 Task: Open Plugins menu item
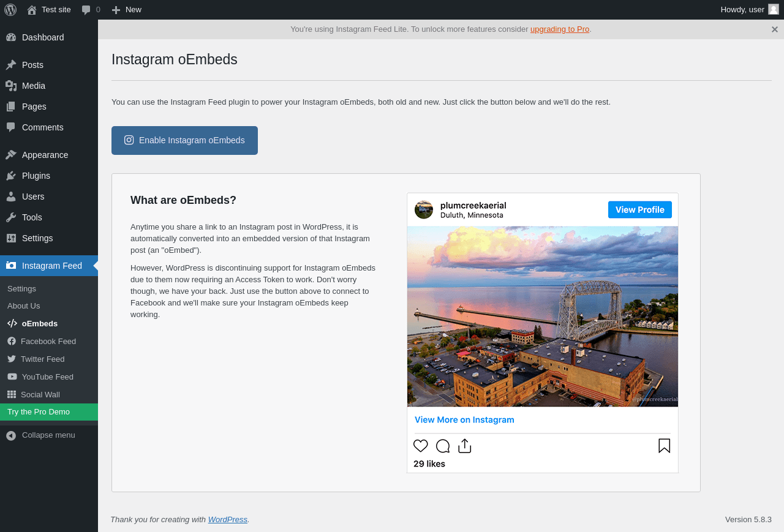coord(49,176)
